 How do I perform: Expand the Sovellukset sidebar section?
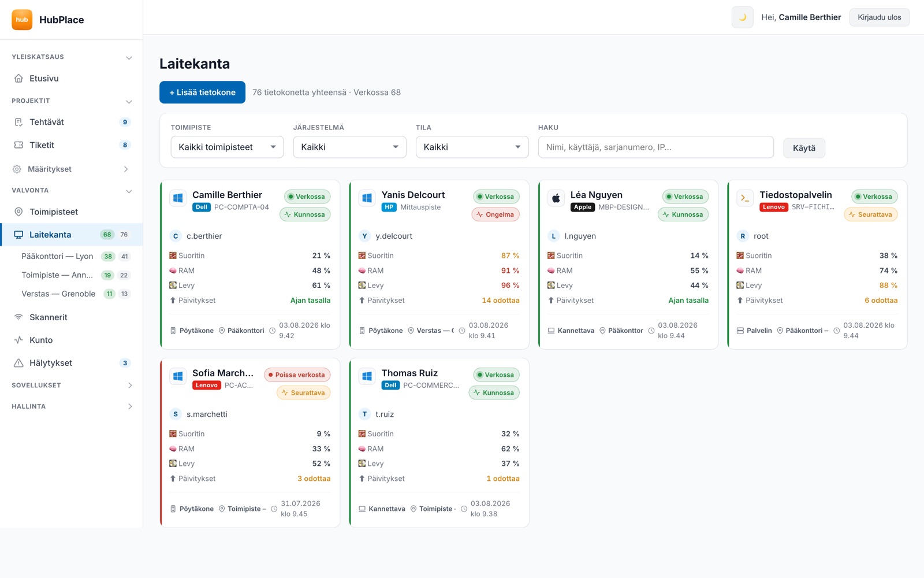(x=129, y=386)
